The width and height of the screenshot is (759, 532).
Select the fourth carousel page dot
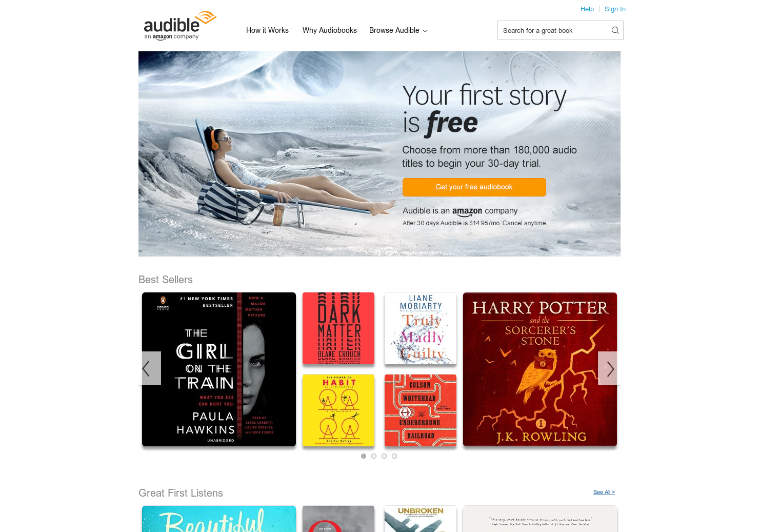point(394,456)
